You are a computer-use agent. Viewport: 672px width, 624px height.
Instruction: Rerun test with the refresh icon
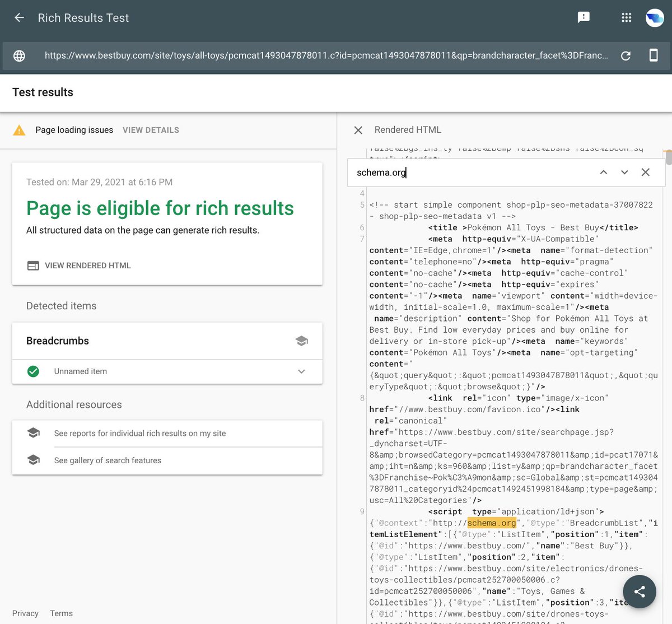[x=626, y=55]
